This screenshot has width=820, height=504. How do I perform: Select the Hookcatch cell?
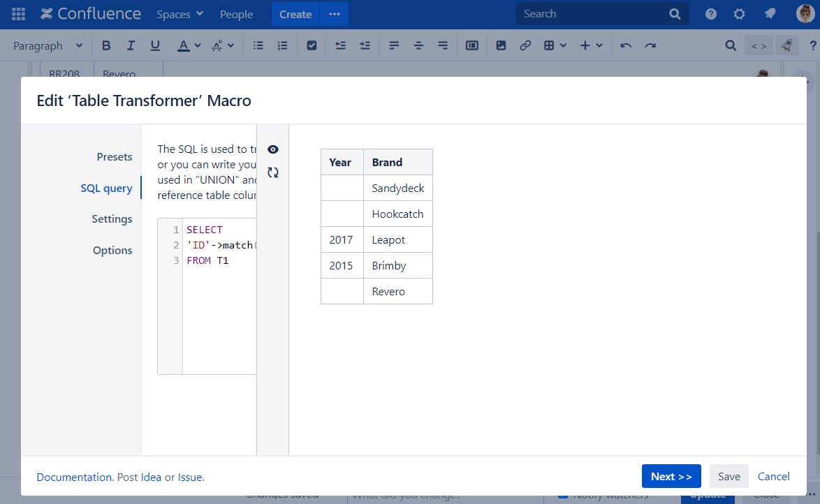click(398, 214)
